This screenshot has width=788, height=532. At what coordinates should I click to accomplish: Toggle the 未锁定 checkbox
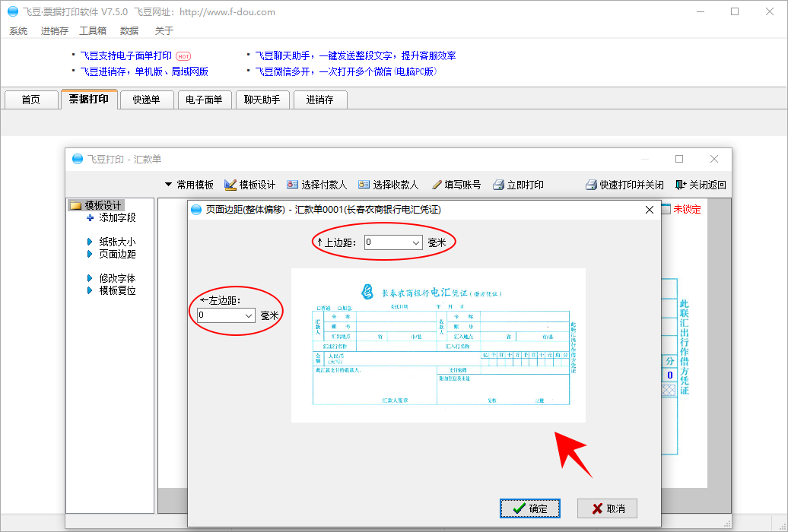pyautogui.click(x=666, y=209)
